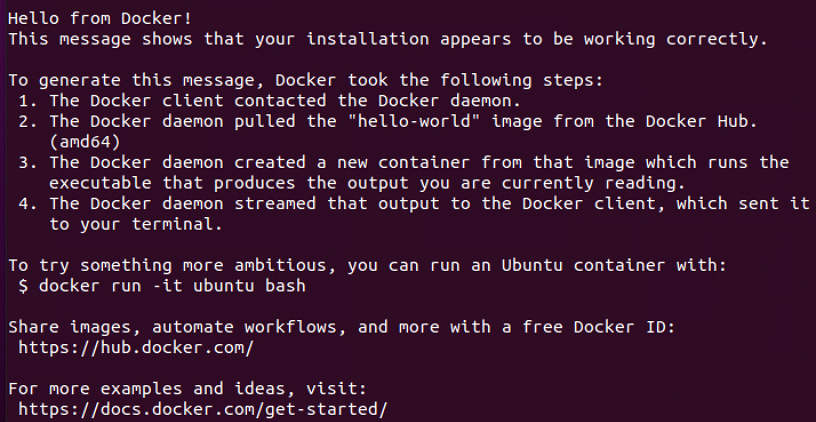The height and width of the screenshot is (422, 816).
Task: Open the https://hub.docker.com/ link
Action: coord(135,347)
